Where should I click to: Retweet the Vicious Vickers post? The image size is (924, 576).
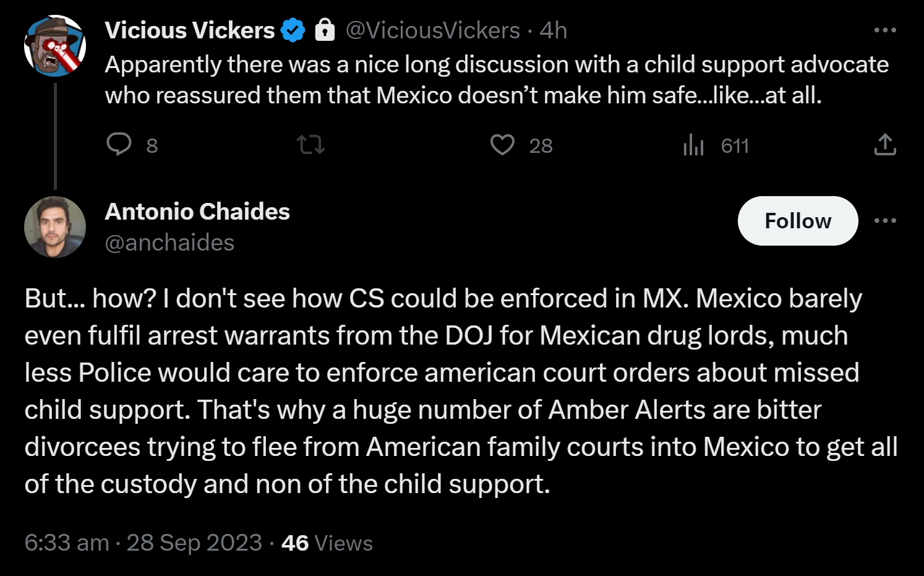(310, 145)
